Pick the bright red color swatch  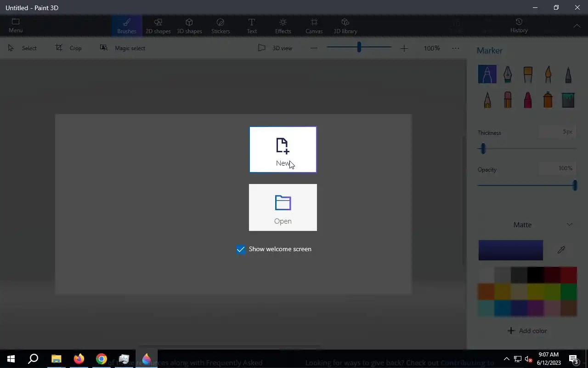(x=569, y=275)
